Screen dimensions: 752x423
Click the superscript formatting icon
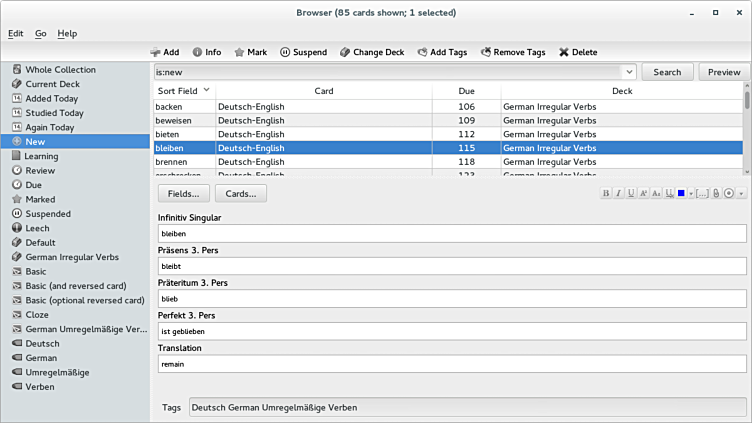(642, 193)
